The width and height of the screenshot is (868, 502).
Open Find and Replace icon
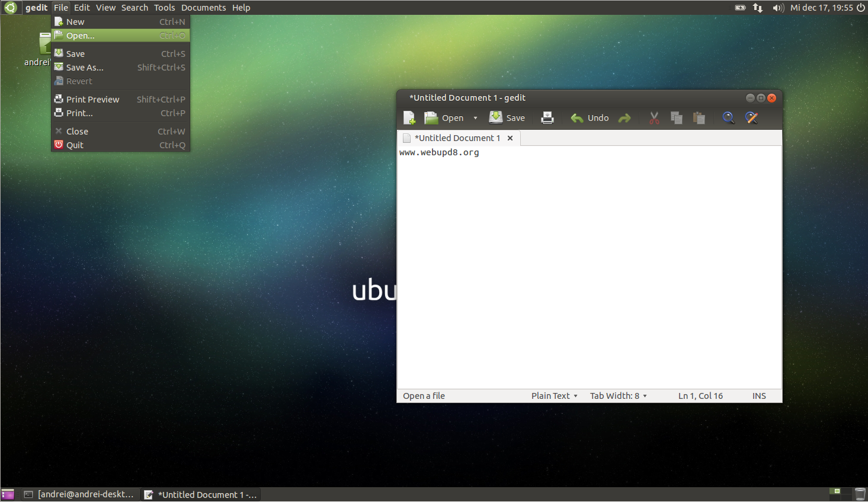pyautogui.click(x=751, y=117)
